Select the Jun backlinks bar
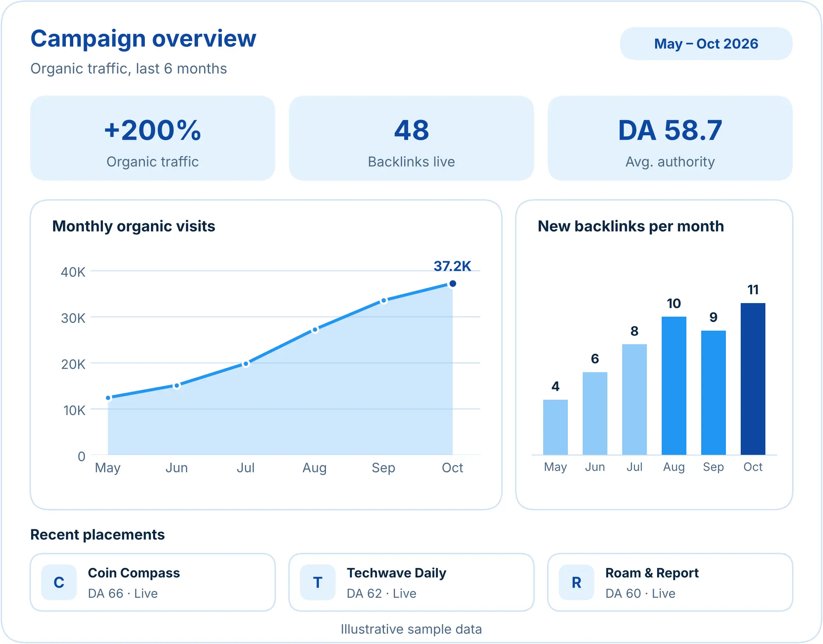823x644 pixels. pos(595,413)
